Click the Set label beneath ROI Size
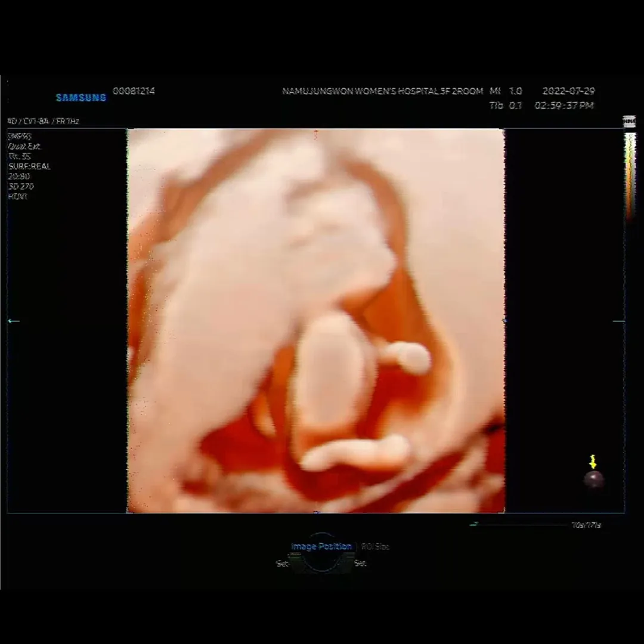 (360, 563)
